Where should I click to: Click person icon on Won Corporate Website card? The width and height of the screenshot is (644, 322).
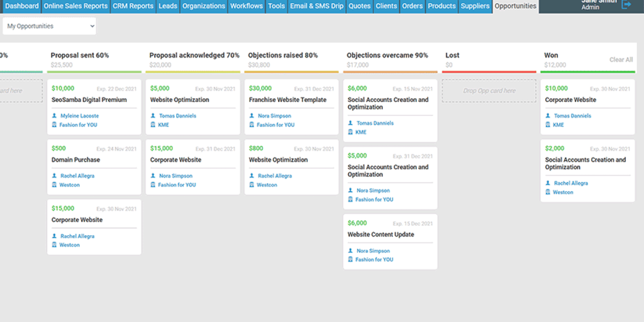pos(548,116)
